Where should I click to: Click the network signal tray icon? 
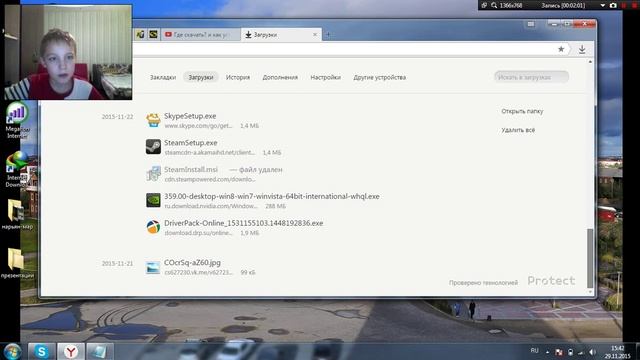click(x=581, y=352)
